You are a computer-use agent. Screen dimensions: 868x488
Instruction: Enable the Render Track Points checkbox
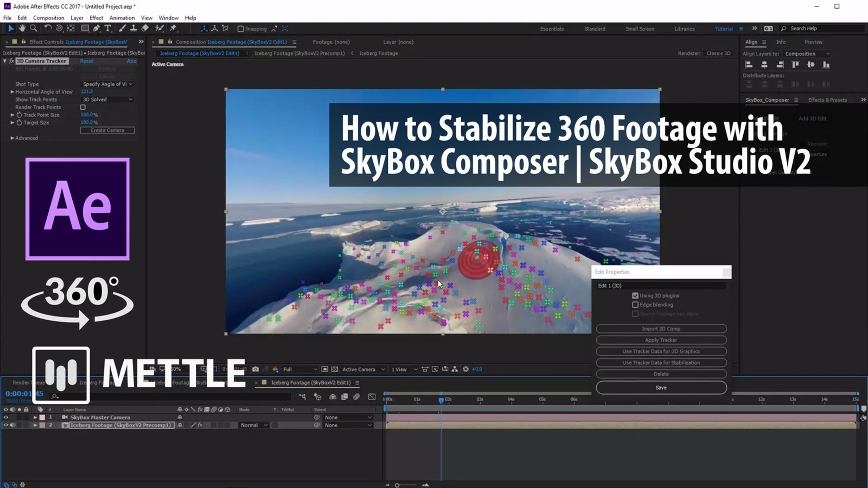click(x=83, y=107)
